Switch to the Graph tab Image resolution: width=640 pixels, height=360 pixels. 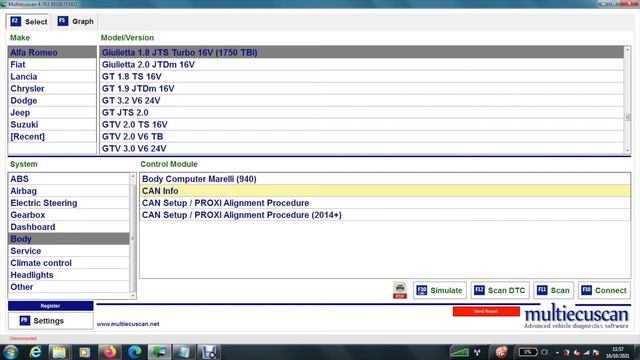point(76,21)
